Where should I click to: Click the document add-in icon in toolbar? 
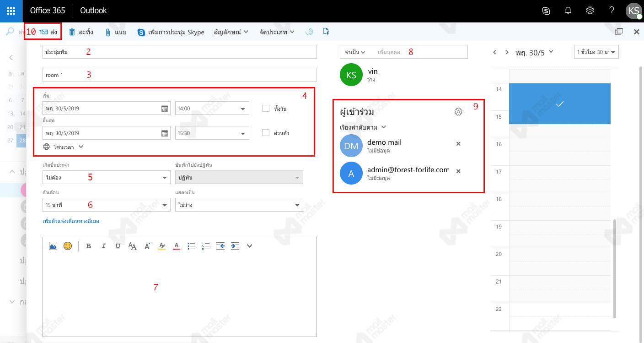tap(326, 32)
